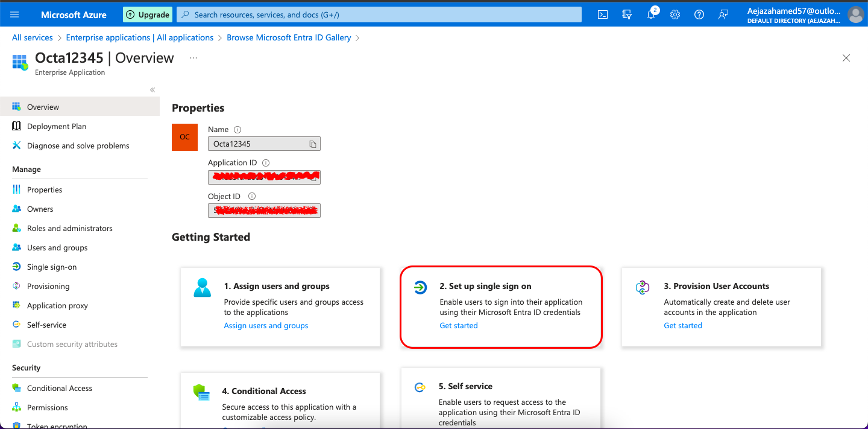Click the Upgrade button
868x429 pixels.
click(x=148, y=14)
